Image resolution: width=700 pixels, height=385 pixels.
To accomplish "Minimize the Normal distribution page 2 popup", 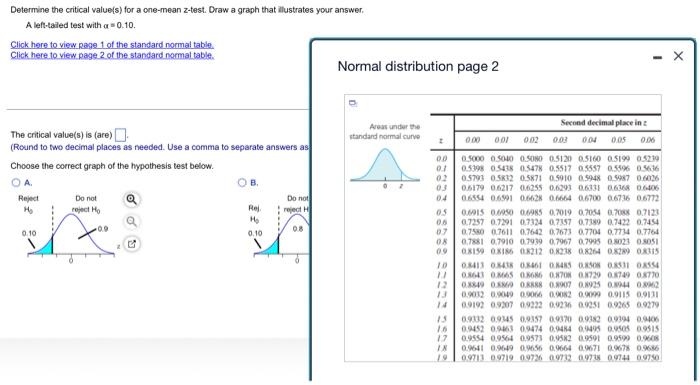I will click(657, 57).
